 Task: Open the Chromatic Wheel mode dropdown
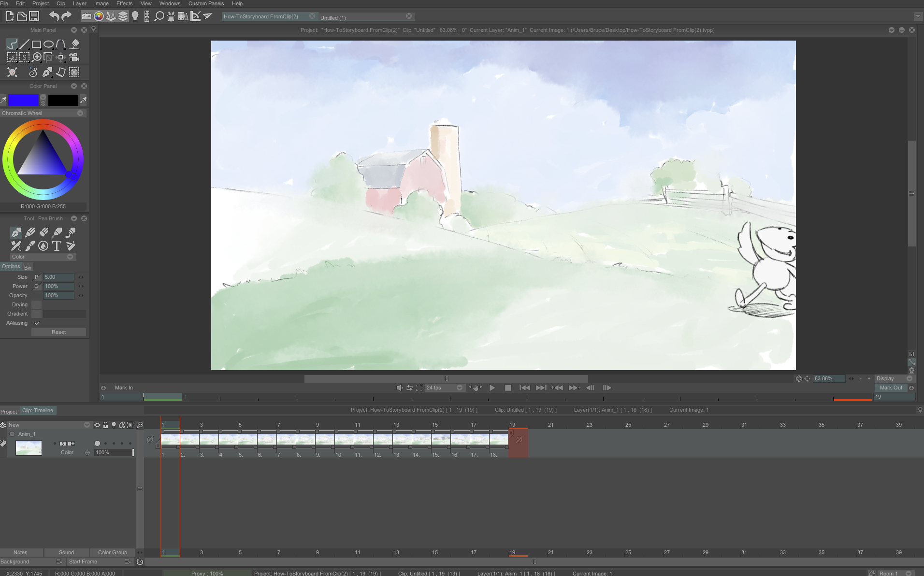pos(80,114)
